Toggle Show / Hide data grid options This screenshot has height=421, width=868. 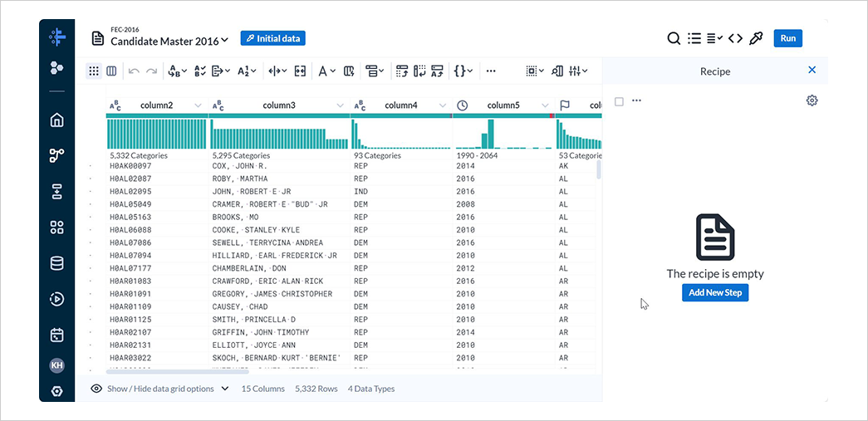(x=160, y=389)
